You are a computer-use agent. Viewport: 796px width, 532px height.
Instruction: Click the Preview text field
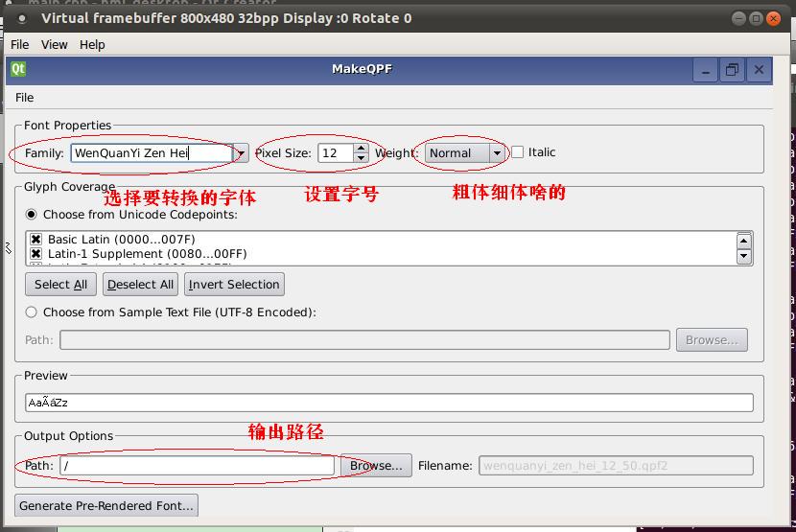[388, 403]
